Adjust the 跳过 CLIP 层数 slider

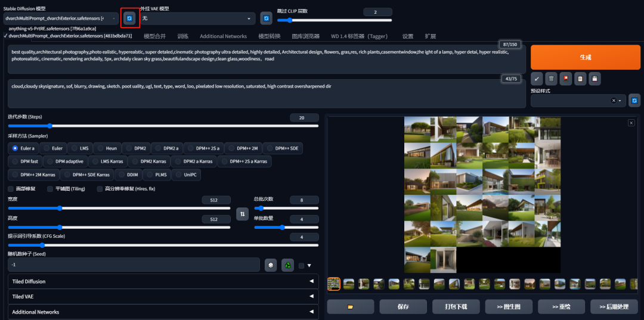335,20
